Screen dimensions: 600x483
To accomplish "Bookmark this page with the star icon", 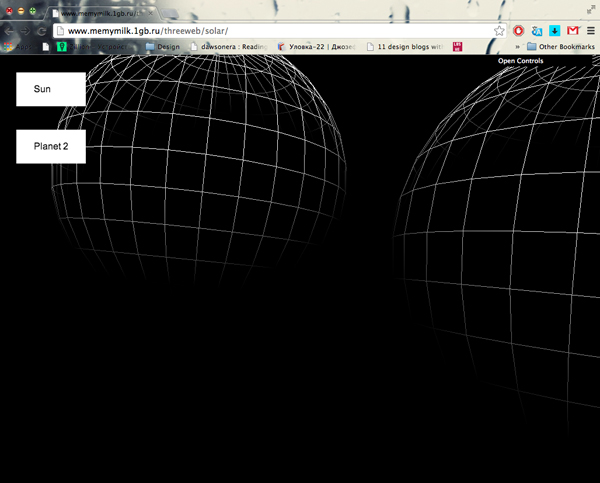I will [x=499, y=31].
